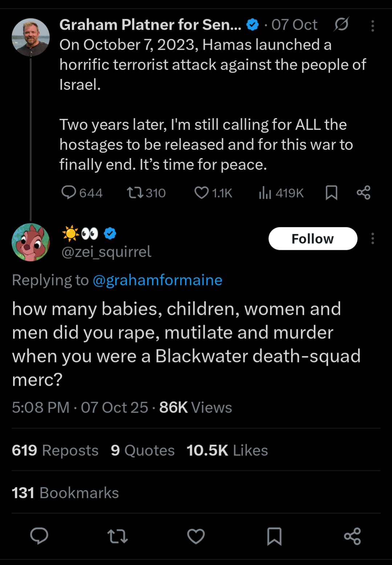Reply to the @zei_squirrel post
This screenshot has width=392, height=565.
tap(39, 536)
